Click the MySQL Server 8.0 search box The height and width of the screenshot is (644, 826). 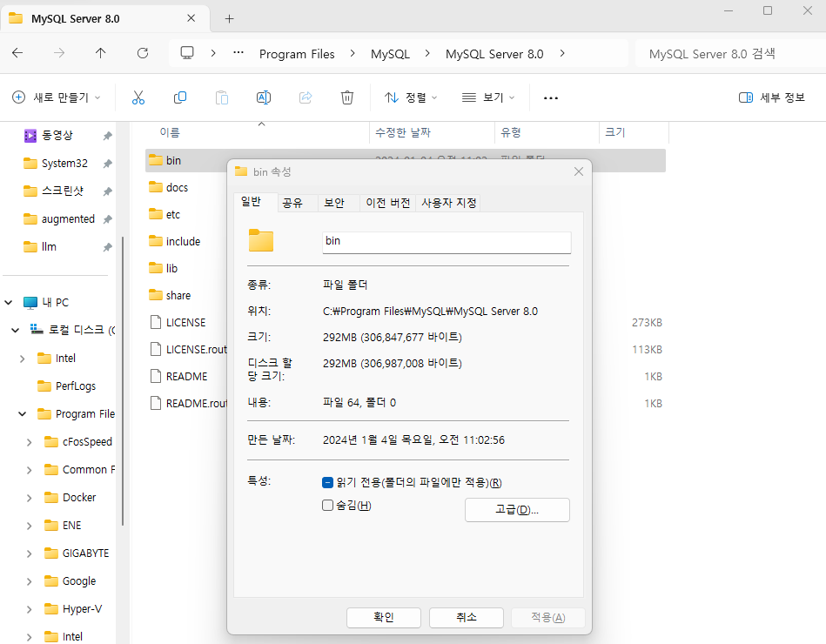coord(730,54)
